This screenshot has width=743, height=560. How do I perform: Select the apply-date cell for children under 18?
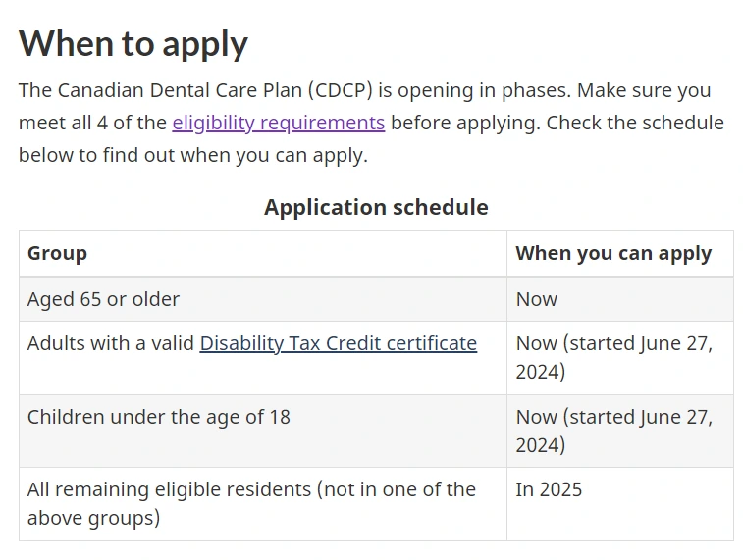coord(613,431)
